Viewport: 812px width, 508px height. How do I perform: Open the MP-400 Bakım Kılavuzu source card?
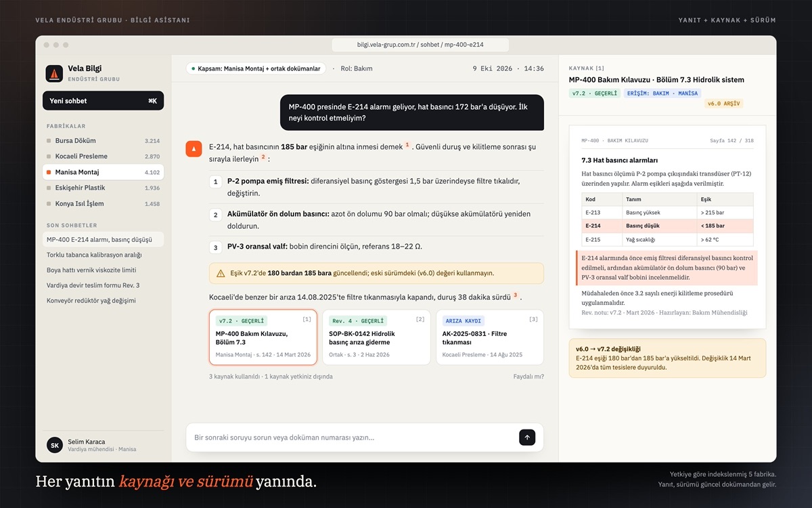coord(263,337)
